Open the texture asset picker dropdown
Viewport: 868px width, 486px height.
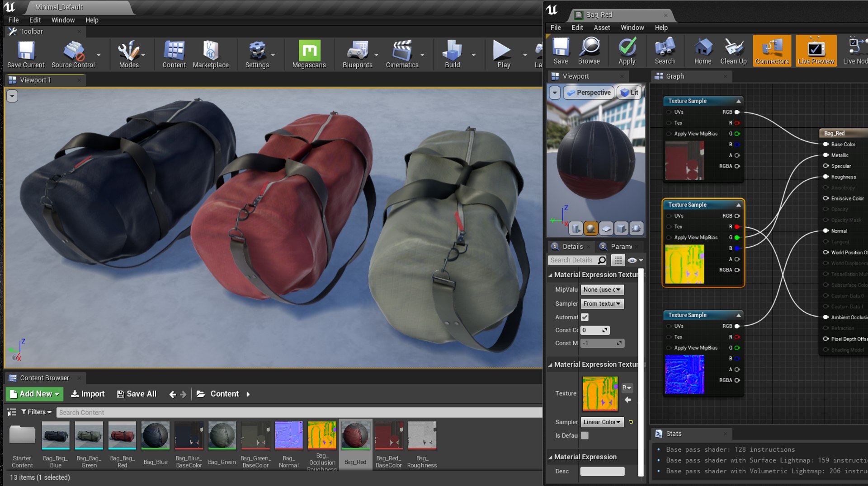(627, 388)
